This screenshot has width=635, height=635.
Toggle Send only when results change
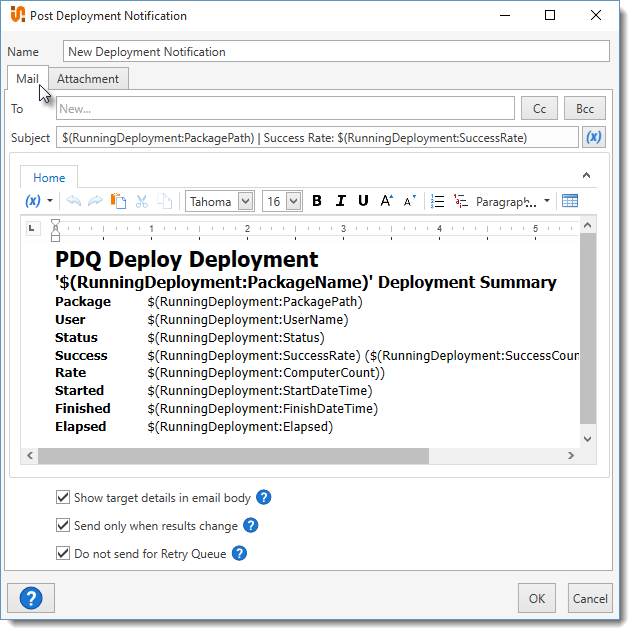click(63, 525)
